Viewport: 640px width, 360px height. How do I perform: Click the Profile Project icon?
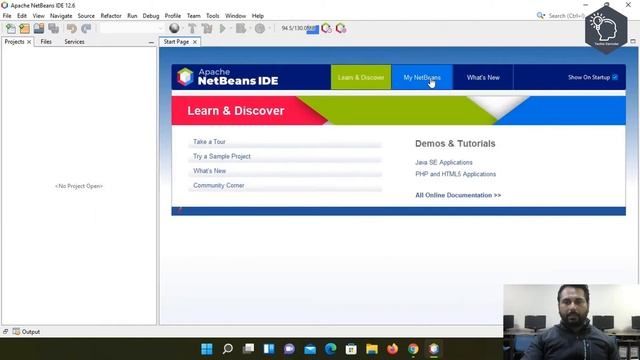(260, 29)
